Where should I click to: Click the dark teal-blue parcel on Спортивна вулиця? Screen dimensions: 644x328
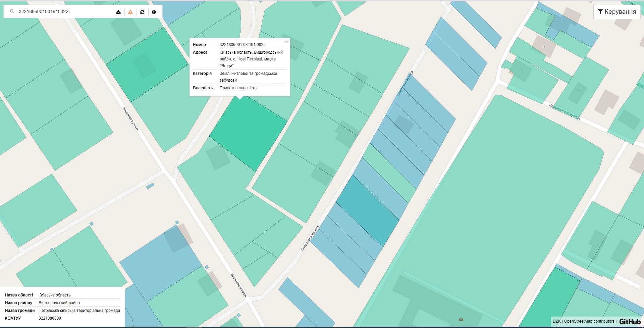point(368,211)
